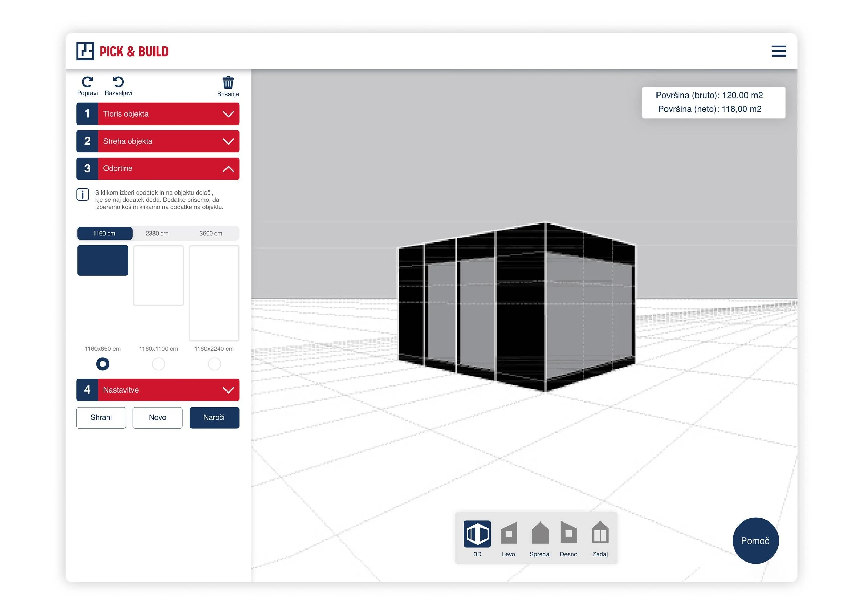Expand the Streha objekta section

pyautogui.click(x=158, y=141)
